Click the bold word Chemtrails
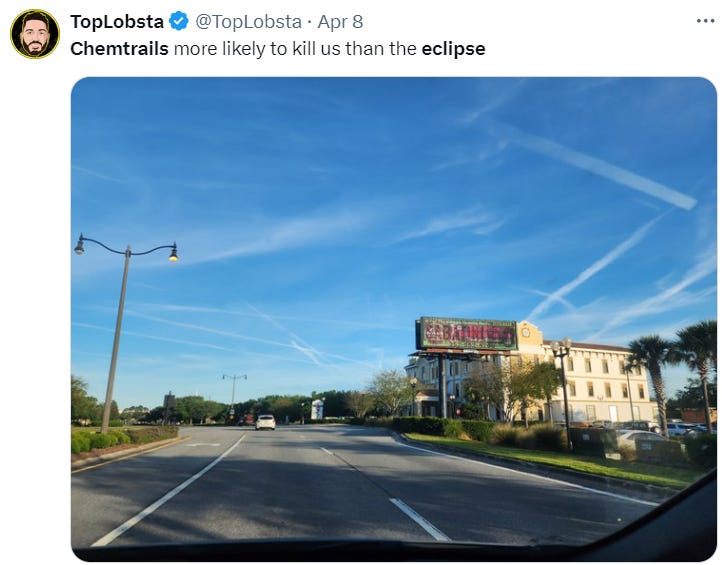722x565 pixels. coord(120,49)
